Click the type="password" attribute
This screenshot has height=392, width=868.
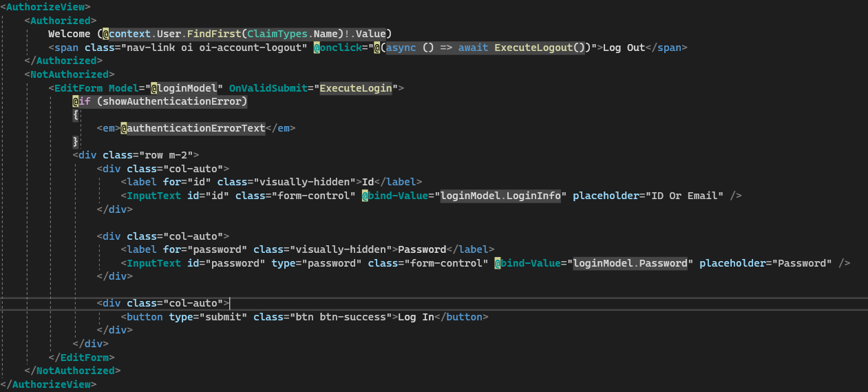(x=317, y=263)
